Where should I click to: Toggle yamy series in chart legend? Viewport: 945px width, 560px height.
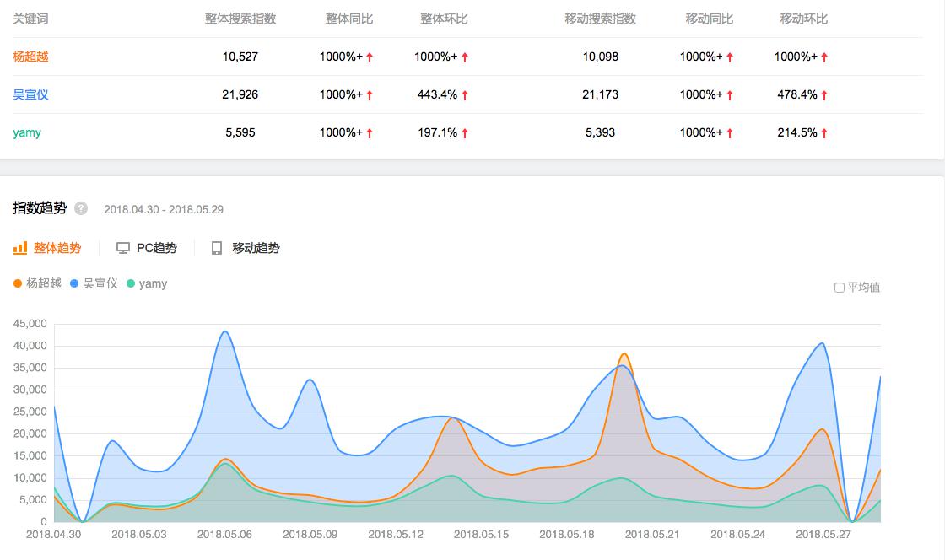(147, 283)
